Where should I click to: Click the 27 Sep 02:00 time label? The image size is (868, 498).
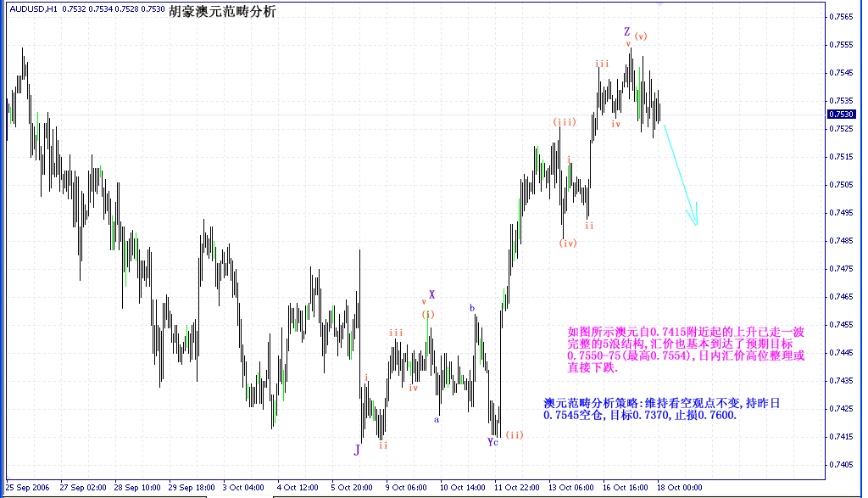pyautogui.click(x=83, y=488)
